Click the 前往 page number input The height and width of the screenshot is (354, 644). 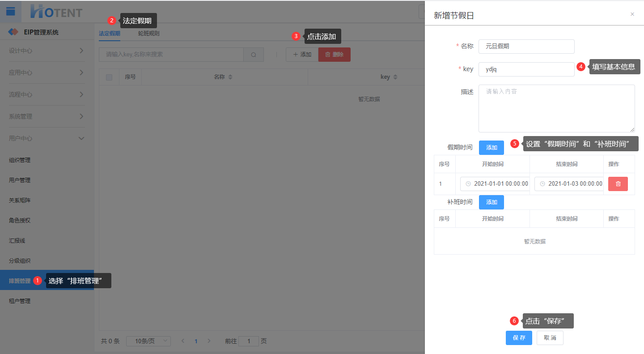[249, 341]
